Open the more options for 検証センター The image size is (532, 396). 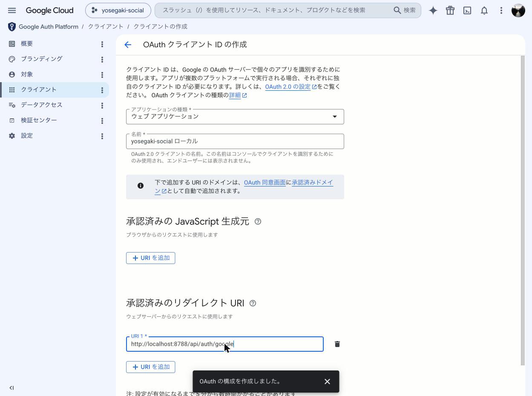tap(102, 121)
